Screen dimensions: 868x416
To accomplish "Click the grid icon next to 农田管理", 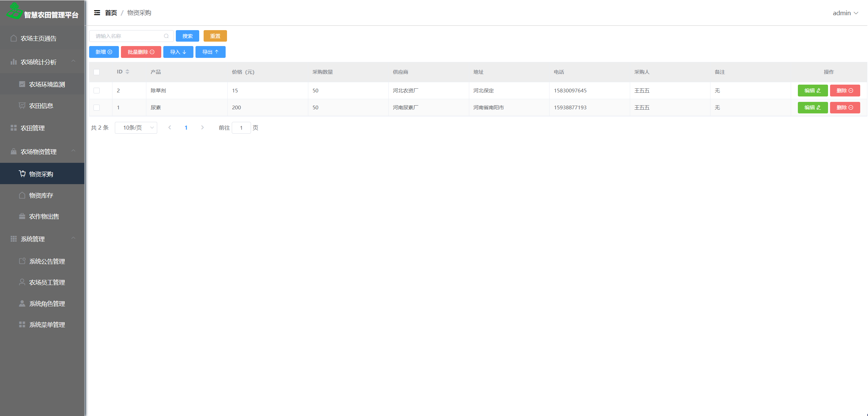I will click(x=14, y=128).
